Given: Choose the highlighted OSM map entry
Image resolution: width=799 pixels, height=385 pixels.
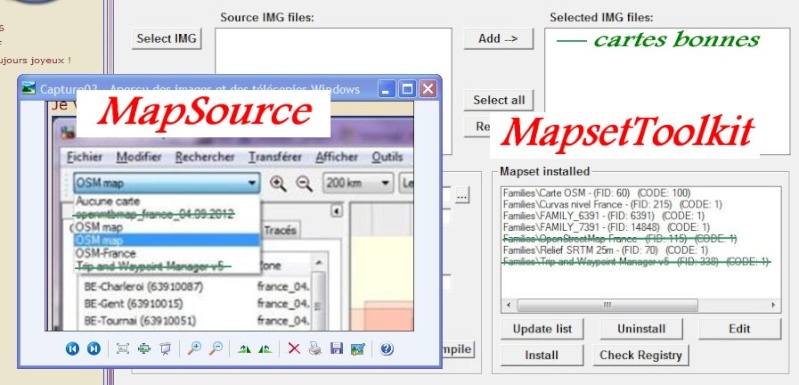Looking at the screenshot, I should [x=167, y=240].
